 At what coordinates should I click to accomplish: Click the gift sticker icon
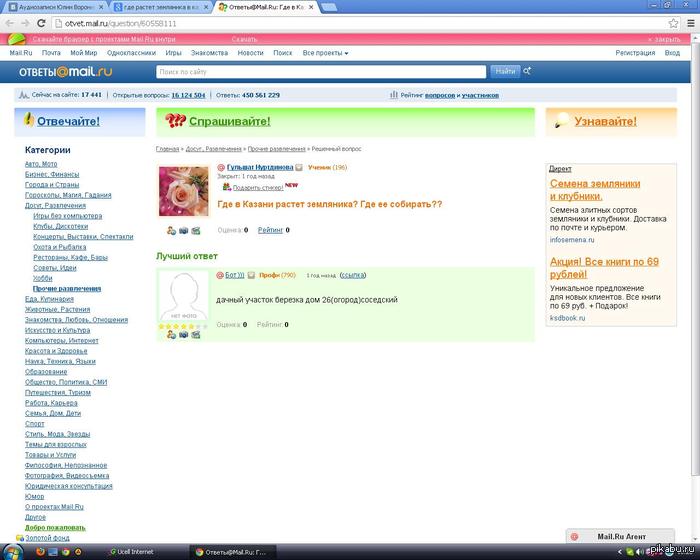coord(227,187)
